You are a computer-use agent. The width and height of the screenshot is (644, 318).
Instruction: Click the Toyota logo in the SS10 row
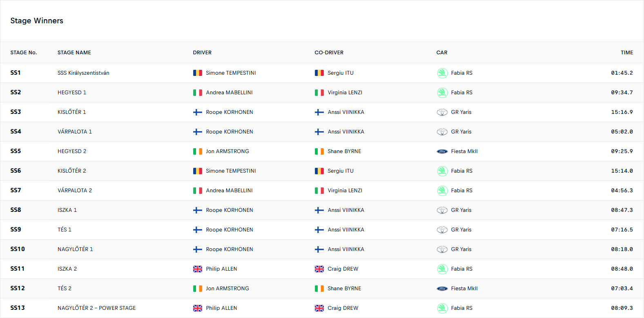pyautogui.click(x=442, y=249)
